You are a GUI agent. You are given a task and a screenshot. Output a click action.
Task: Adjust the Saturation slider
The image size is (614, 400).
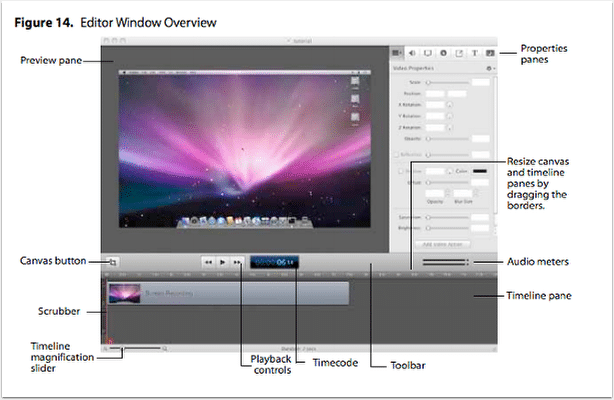click(x=448, y=217)
